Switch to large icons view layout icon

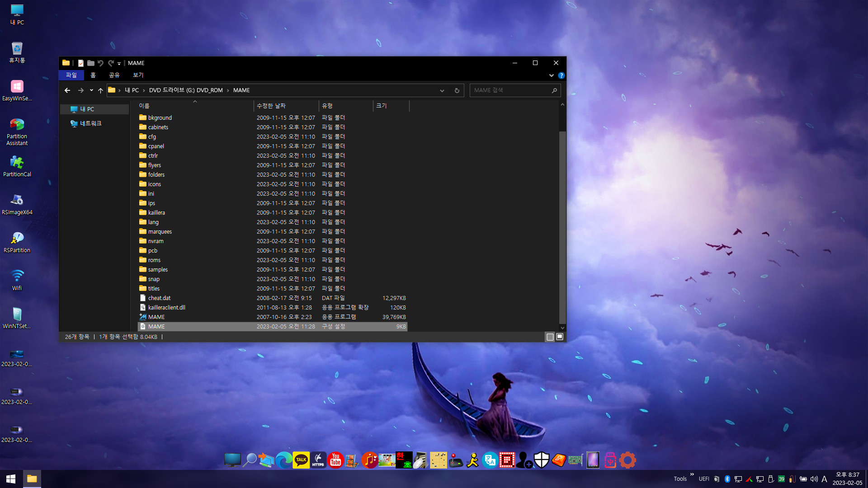560,337
